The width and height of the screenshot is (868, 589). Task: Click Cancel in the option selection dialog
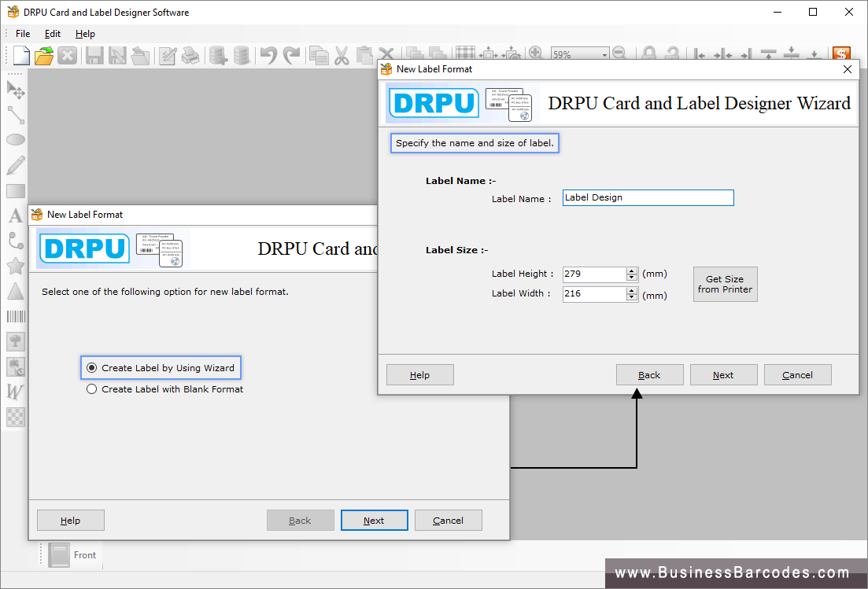(449, 521)
